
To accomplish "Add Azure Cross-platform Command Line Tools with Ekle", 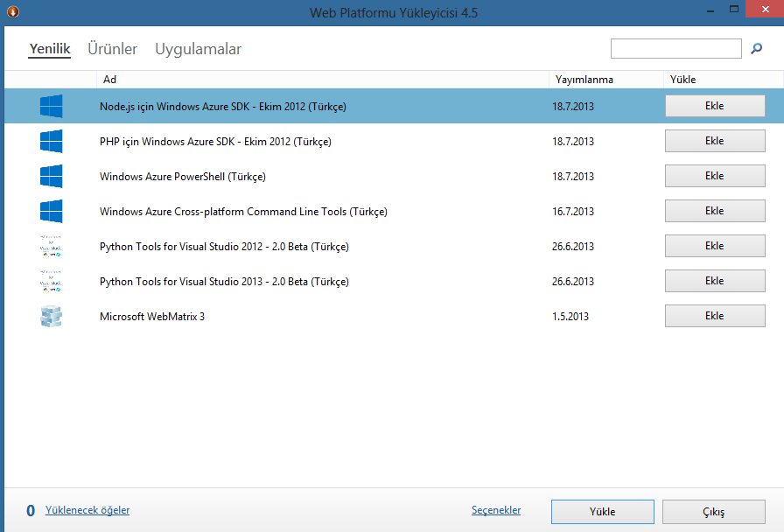I will tap(715, 211).
